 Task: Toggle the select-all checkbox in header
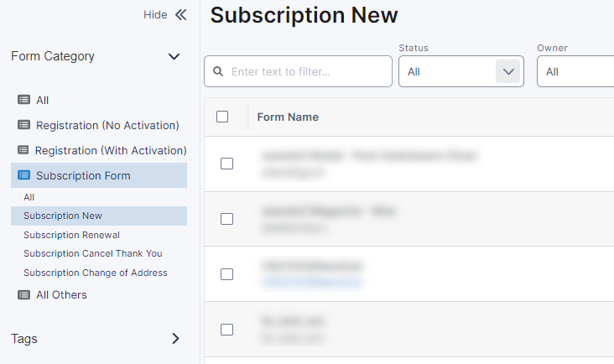tap(222, 117)
